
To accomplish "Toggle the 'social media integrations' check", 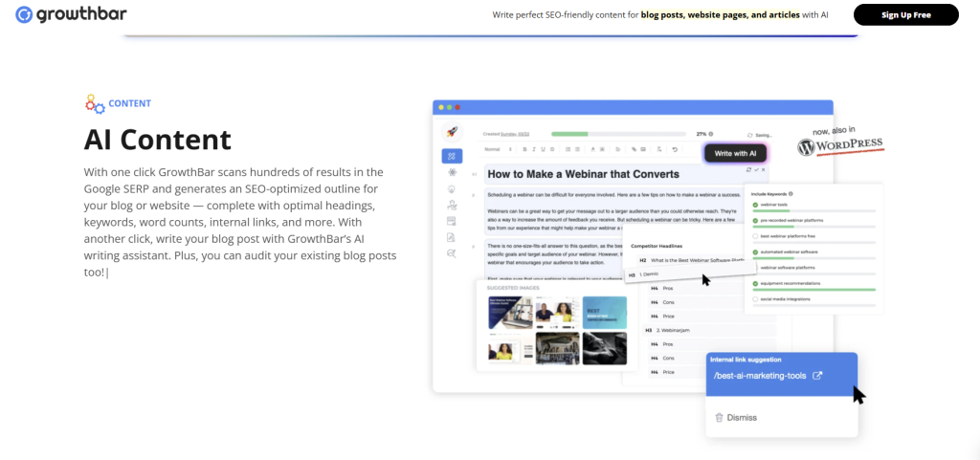I will click(x=755, y=299).
